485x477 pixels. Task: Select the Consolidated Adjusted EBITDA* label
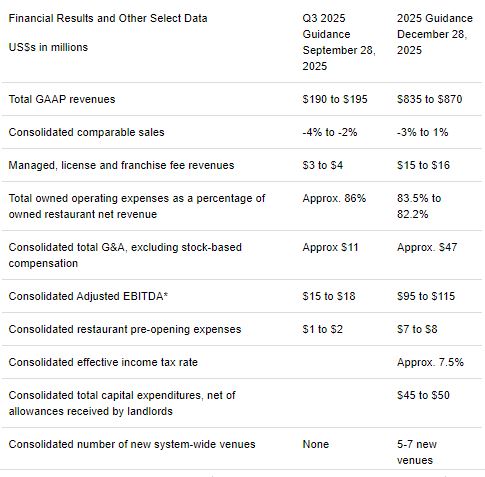(x=88, y=296)
